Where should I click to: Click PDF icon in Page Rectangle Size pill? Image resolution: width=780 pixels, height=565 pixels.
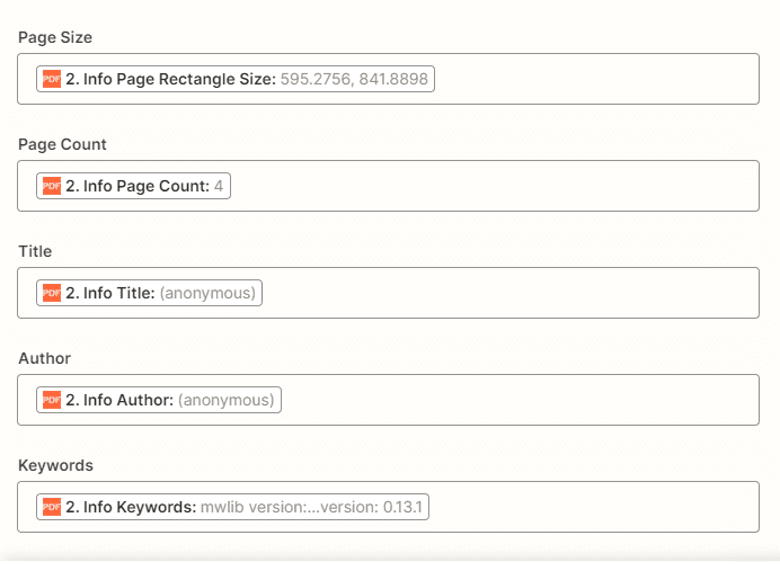click(52, 79)
